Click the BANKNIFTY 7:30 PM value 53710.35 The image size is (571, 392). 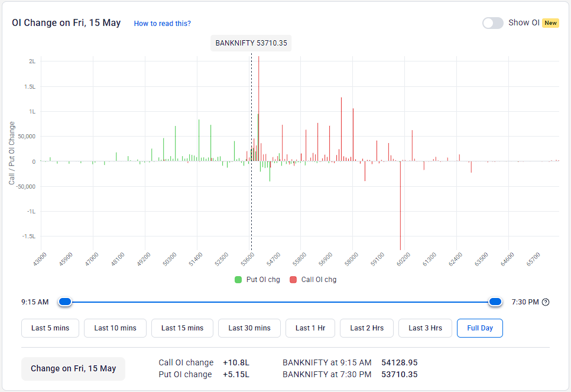[400, 374]
